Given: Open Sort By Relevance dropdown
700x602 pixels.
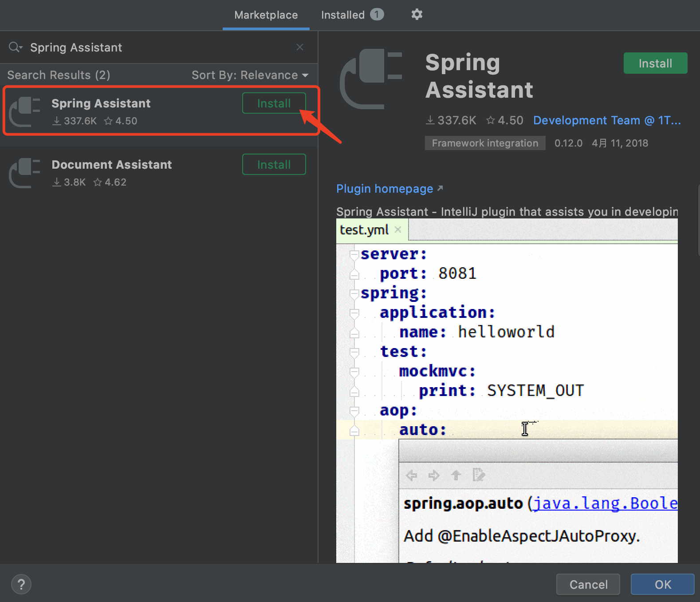Looking at the screenshot, I should pyautogui.click(x=250, y=75).
